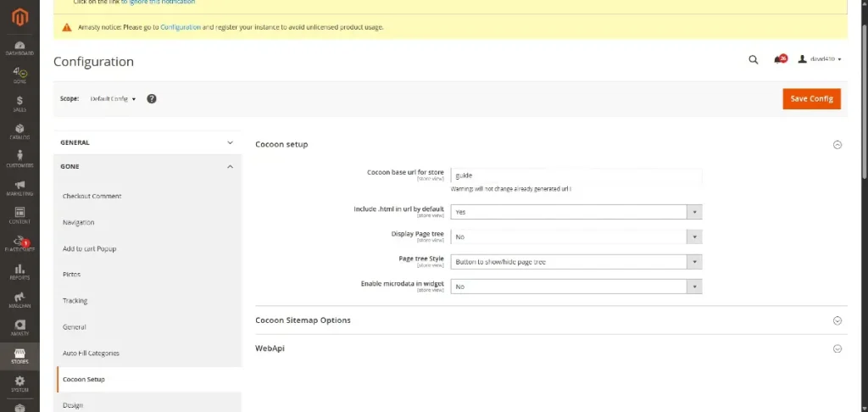Click the notifications bell icon
The height and width of the screenshot is (412, 868).
tap(779, 59)
